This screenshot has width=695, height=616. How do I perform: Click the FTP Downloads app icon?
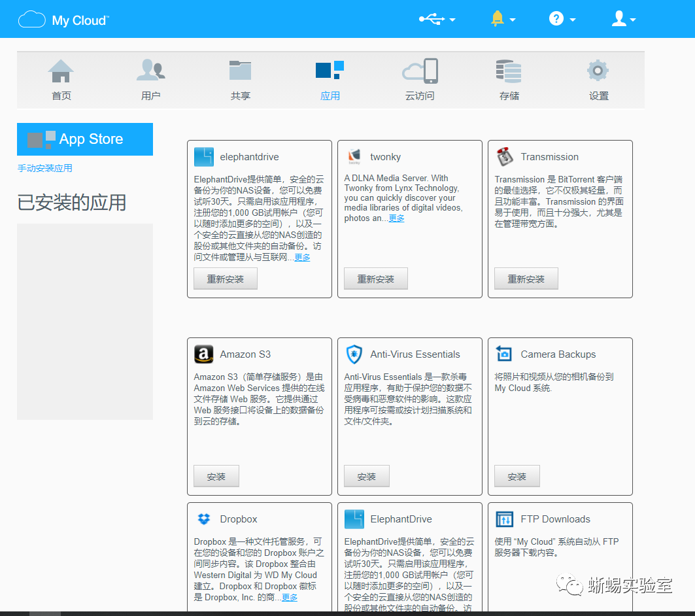click(504, 519)
